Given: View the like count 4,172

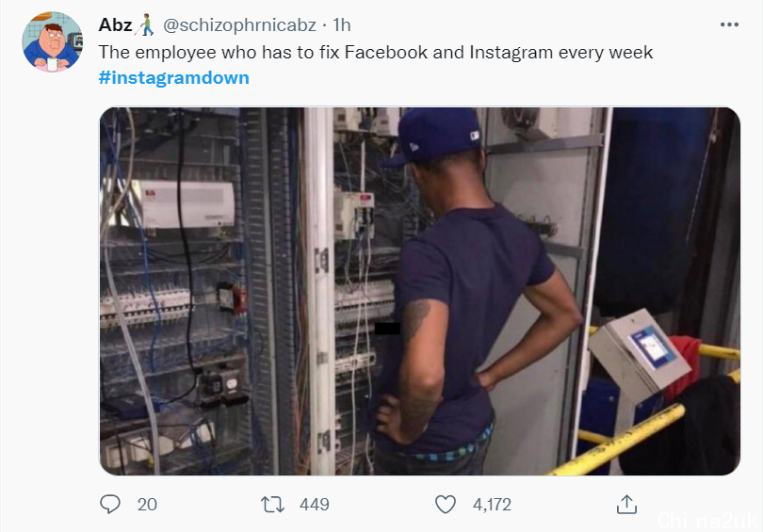Looking at the screenshot, I should pyautogui.click(x=492, y=505).
